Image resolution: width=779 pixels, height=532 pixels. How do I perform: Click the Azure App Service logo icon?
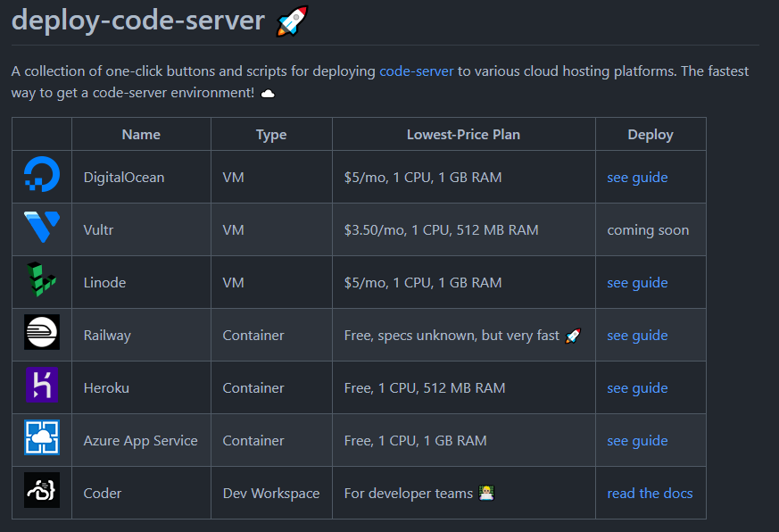pyautogui.click(x=42, y=437)
